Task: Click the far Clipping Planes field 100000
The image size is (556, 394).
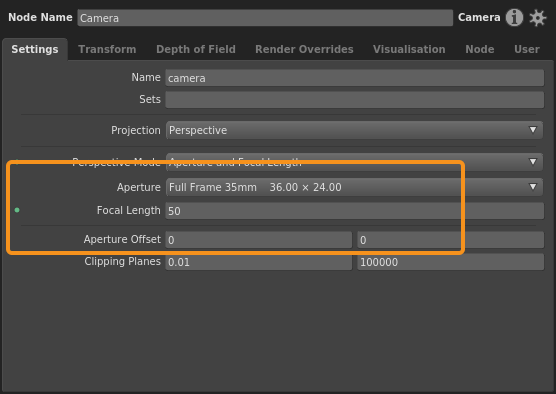Action: pyautogui.click(x=450, y=262)
